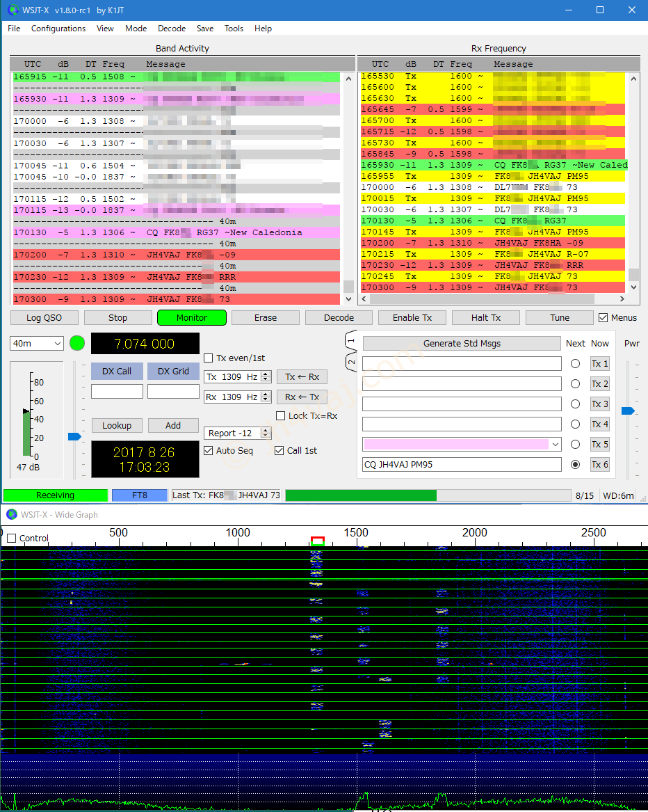This screenshot has width=648, height=812.
Task: Click the DX Call label button
Action: pyautogui.click(x=117, y=372)
